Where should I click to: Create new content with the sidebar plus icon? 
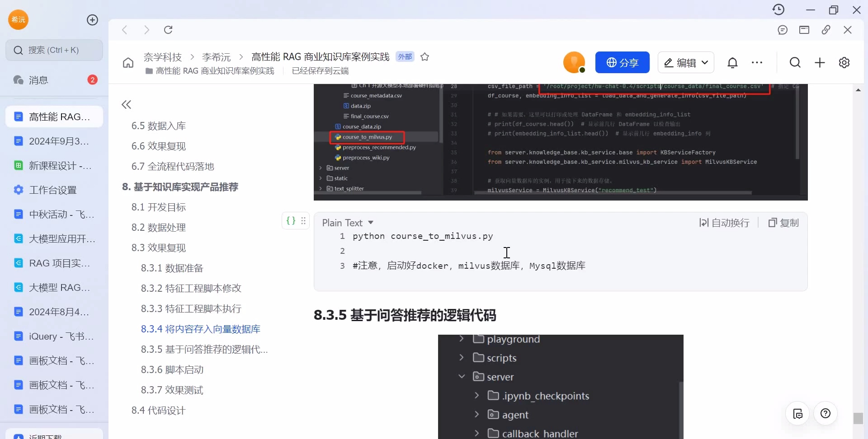click(x=92, y=20)
